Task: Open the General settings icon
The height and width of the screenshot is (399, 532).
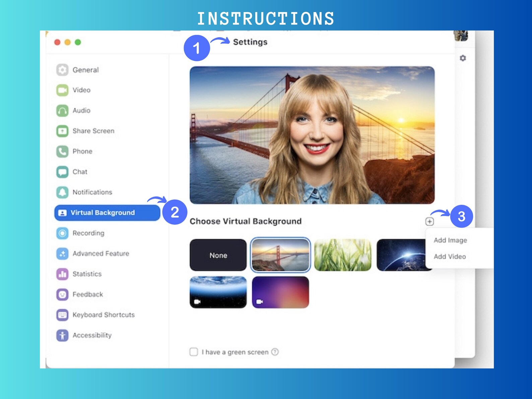Action: coord(62,70)
